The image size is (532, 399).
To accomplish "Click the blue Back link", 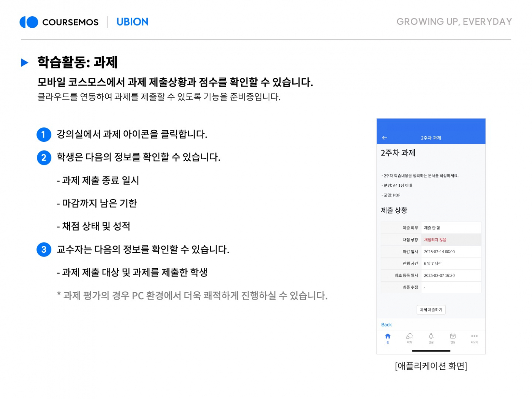I will tap(386, 325).
